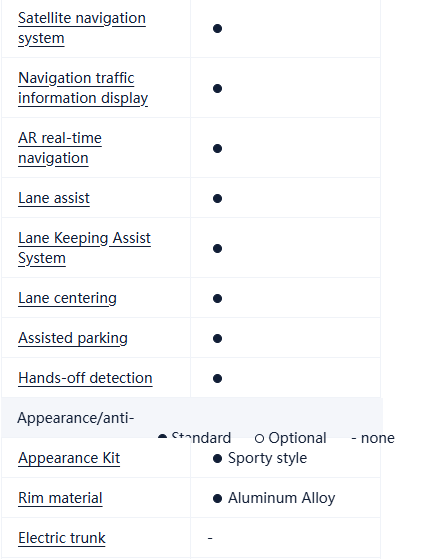Open the Rim material link
This screenshot has width=430, height=559.
click(x=60, y=498)
